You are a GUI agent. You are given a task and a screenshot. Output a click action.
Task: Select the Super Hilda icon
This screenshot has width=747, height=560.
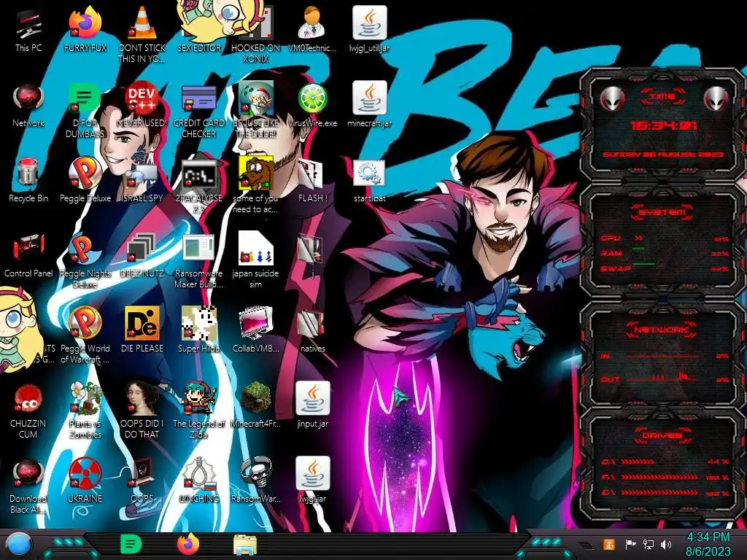pyautogui.click(x=198, y=330)
